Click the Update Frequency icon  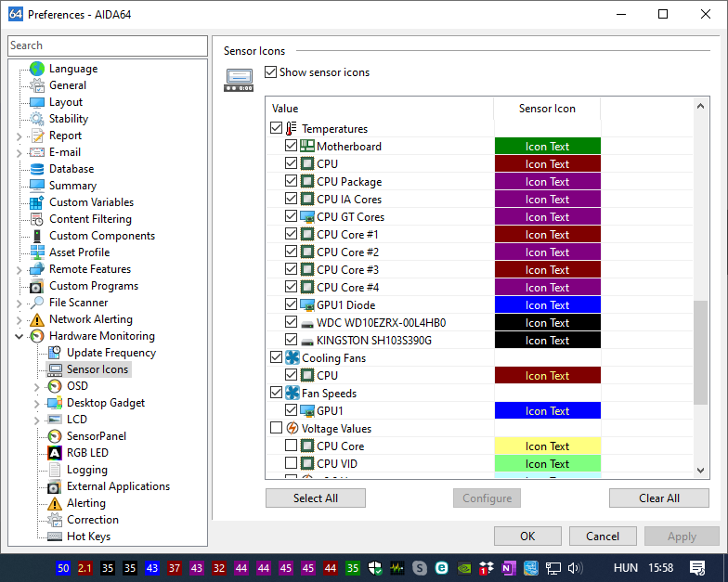coord(55,353)
